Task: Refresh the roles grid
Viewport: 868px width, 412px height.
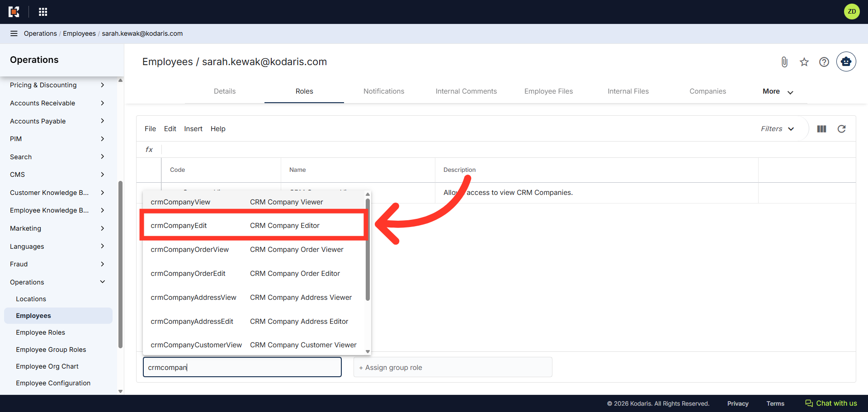Action: (841, 129)
